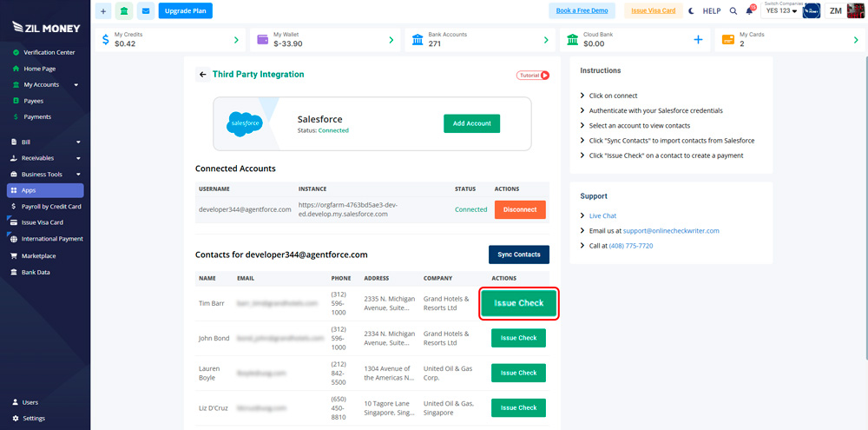Click the (408) 775-7720 phone link
Viewport: 868px width, 430px height.
(631, 246)
